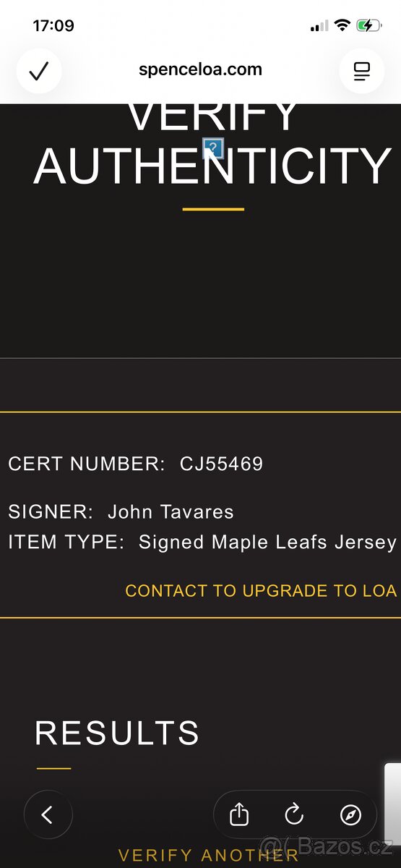401x868 pixels.
Task: Select the cert number CJ55469 text
Action: point(221,464)
